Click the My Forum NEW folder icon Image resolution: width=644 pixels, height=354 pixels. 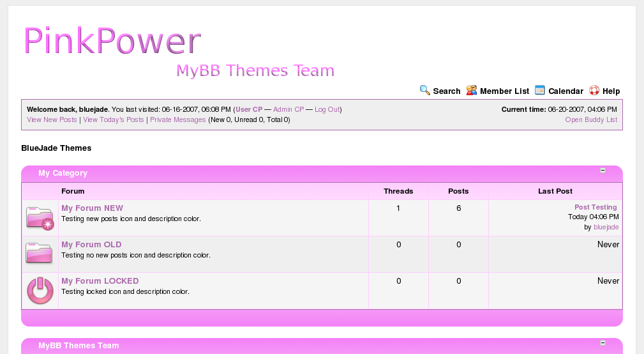(x=40, y=218)
